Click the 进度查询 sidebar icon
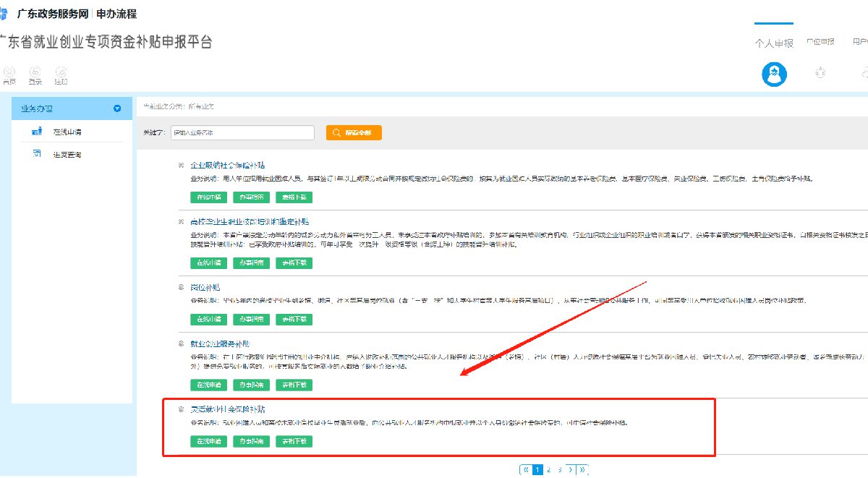Image resolution: width=868 pixels, height=478 pixels. point(37,154)
